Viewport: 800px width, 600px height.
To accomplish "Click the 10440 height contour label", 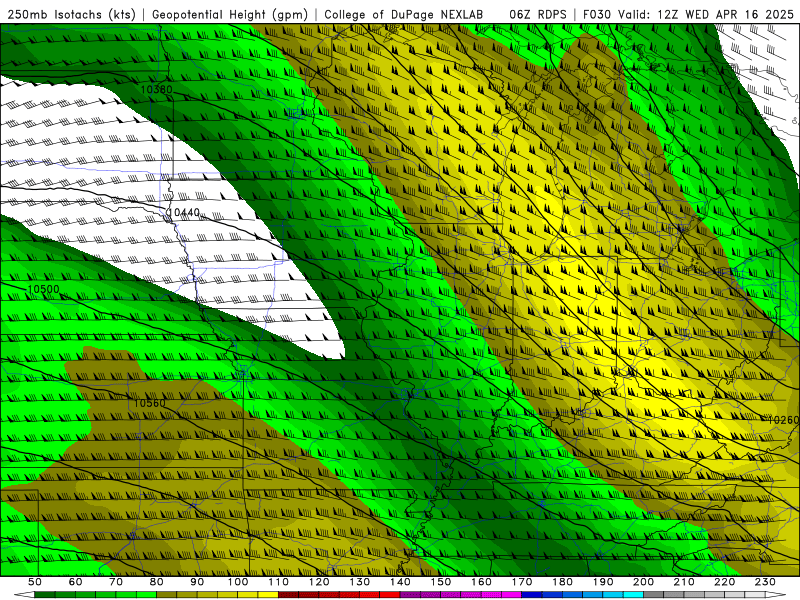I will [x=184, y=212].
